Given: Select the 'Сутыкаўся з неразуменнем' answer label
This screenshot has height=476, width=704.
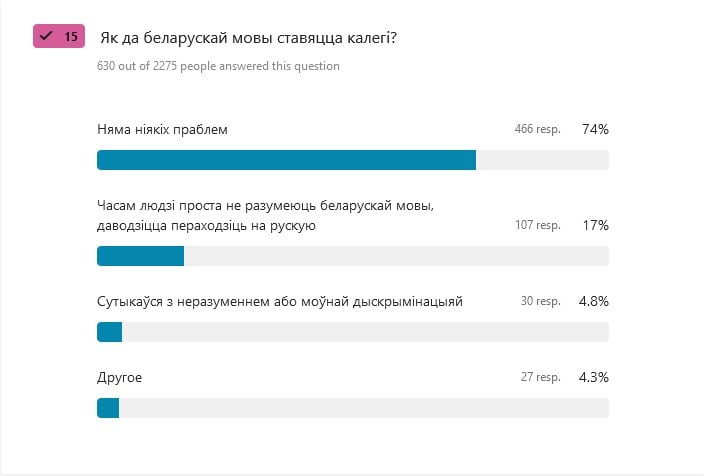Looking at the screenshot, I should [280, 301].
